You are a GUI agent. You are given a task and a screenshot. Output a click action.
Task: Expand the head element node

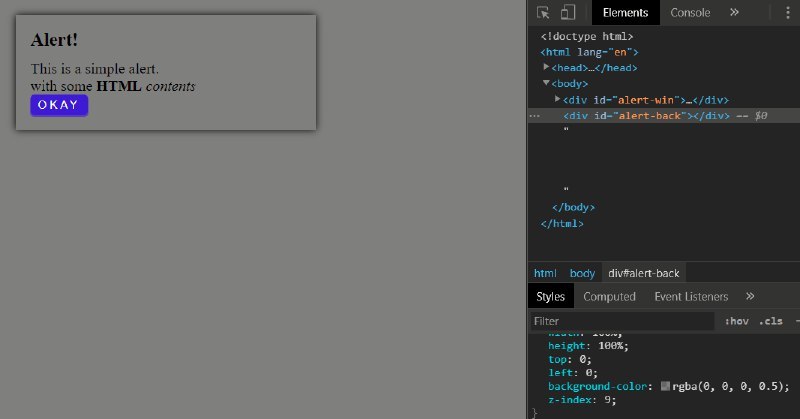tap(546, 67)
